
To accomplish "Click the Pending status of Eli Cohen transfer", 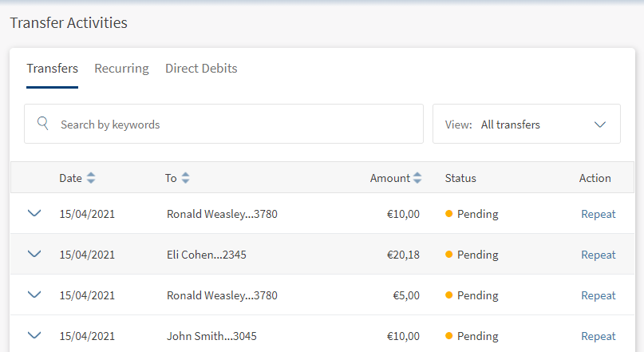I will tap(476, 255).
